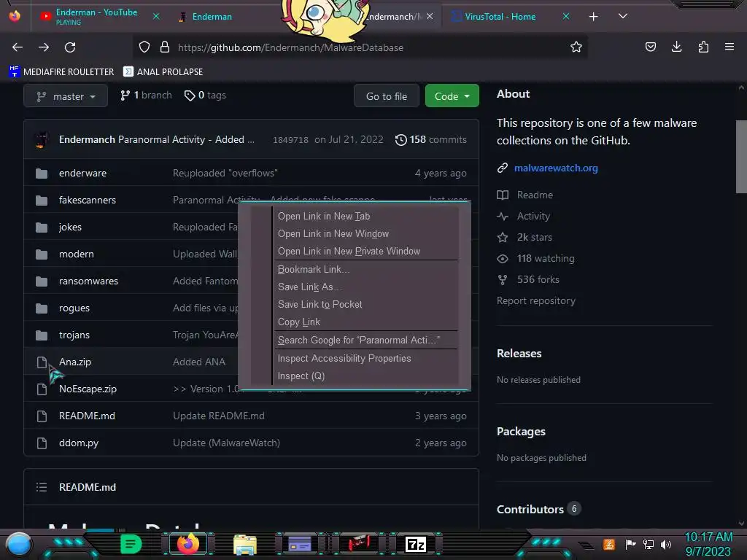Open the NoEscape.zip file

88,389
